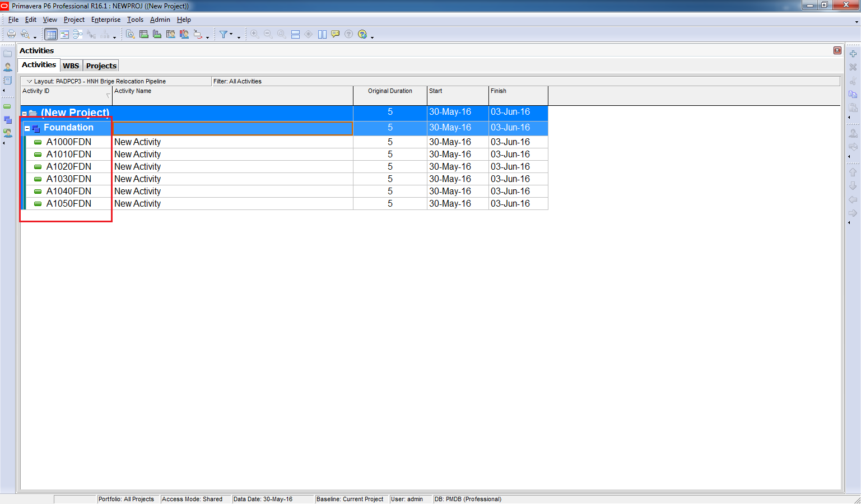Switch to Activity Table view icon
The height and width of the screenshot is (504, 861).
pos(51,34)
